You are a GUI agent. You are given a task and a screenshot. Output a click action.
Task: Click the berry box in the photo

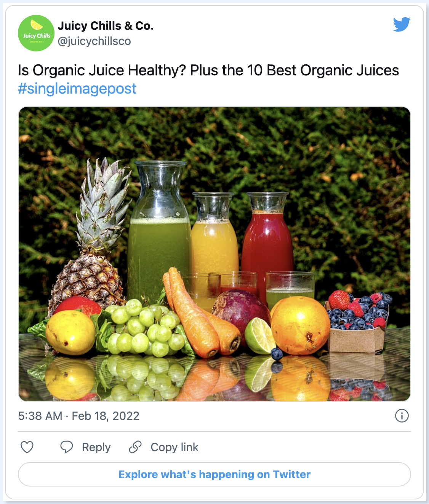point(356,322)
